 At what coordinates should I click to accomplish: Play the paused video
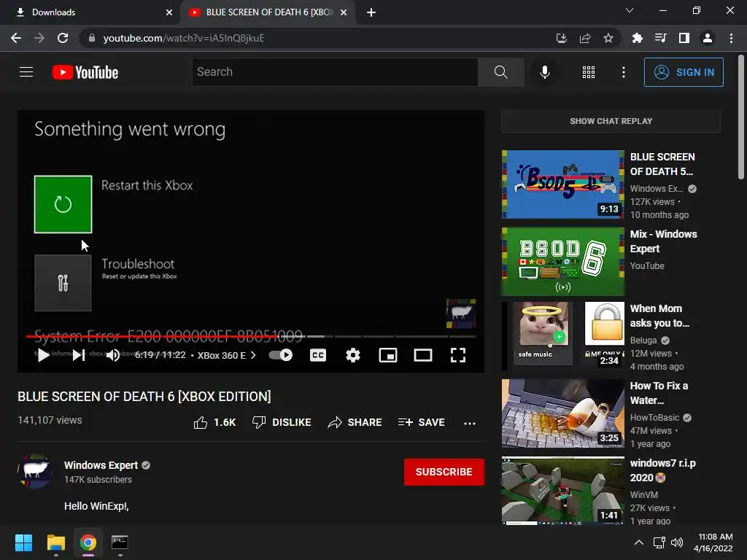click(43, 355)
